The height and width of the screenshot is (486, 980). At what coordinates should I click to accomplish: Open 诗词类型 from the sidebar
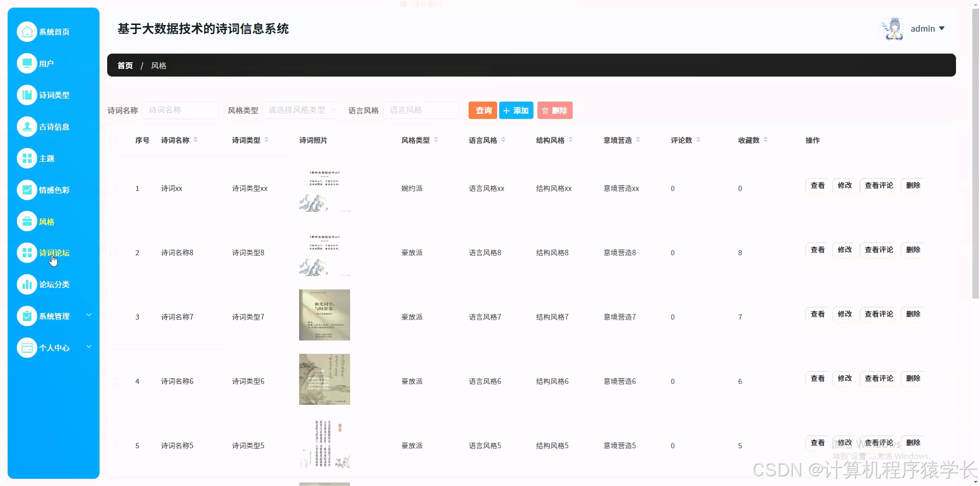[53, 95]
